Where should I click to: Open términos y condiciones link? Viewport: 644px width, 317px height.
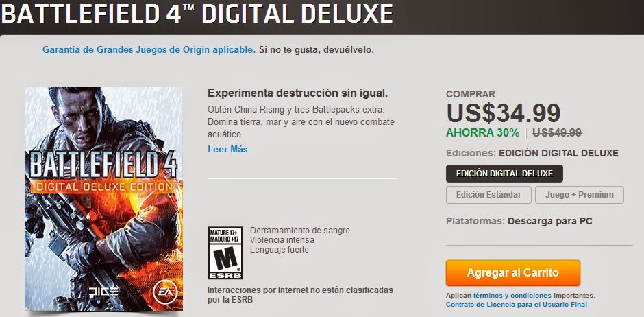[512, 296]
